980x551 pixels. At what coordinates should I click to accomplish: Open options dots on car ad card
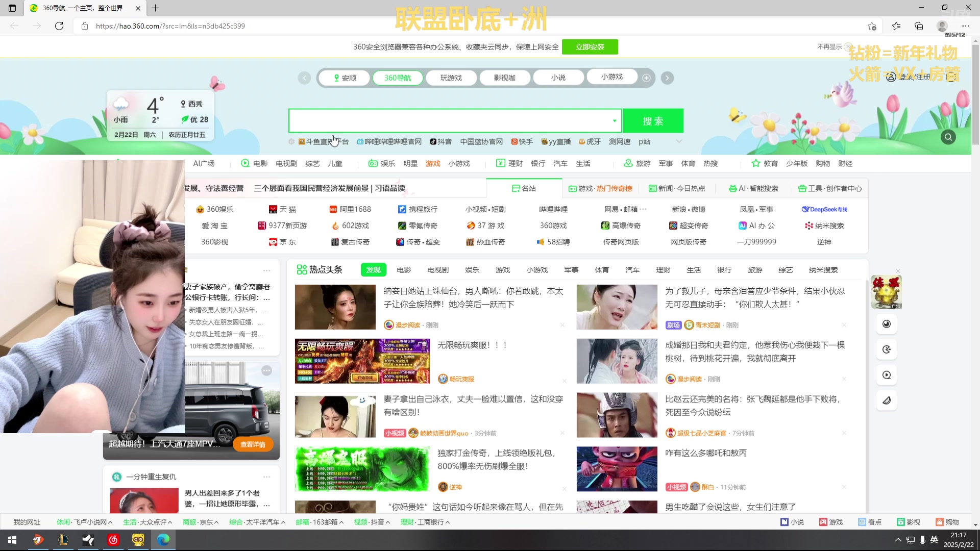coord(266,371)
